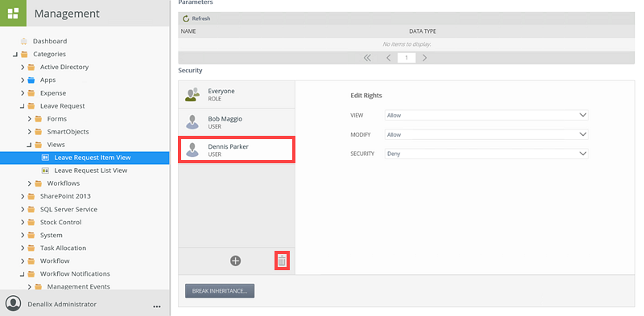Open the ellipsis menu beside Denallix Administrator
This screenshot has height=316, width=644.
pos(156,306)
